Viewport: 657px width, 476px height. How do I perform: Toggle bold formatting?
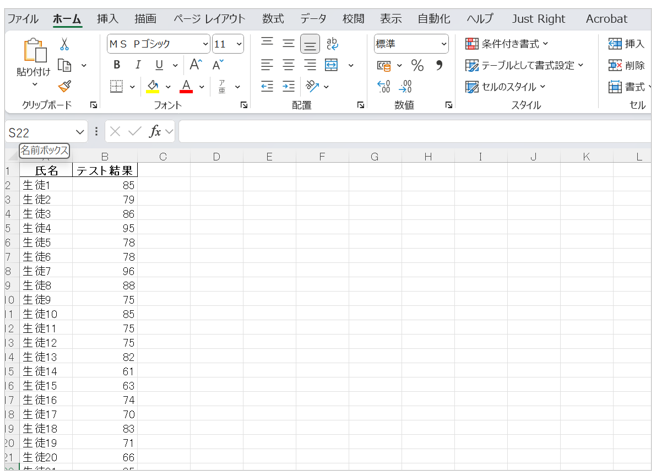click(x=117, y=65)
